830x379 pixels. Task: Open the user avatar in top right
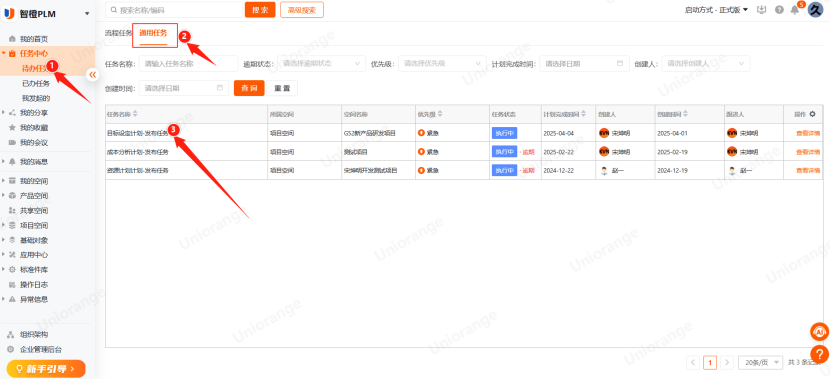click(816, 10)
